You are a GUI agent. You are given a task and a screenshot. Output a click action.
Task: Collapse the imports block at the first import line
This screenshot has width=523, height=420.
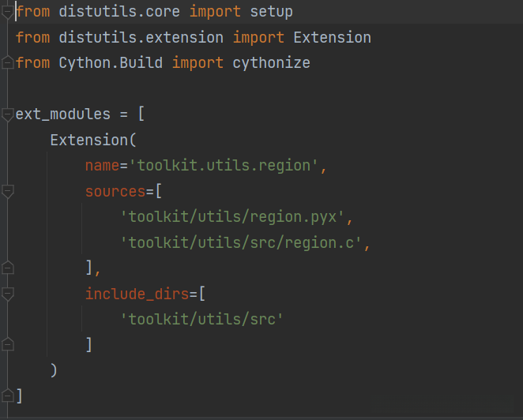click(8, 12)
